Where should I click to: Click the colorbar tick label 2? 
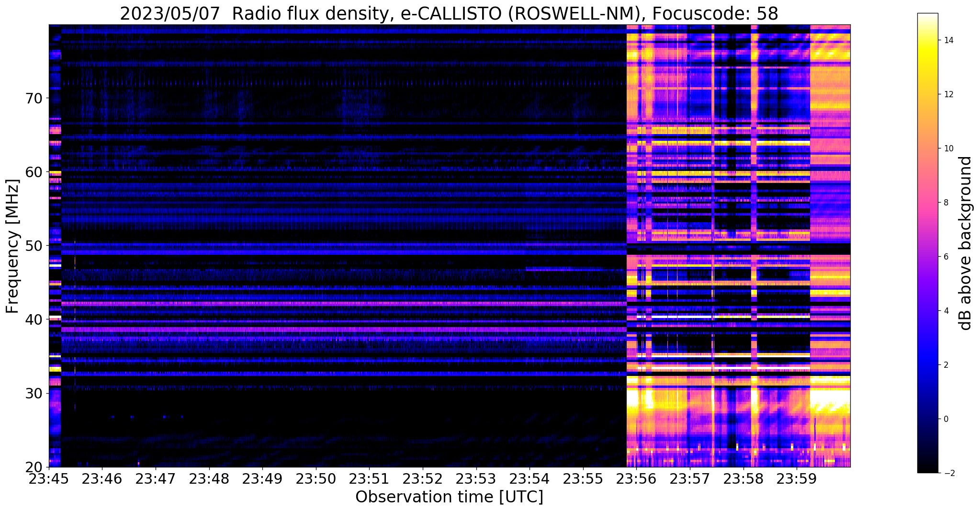946,365
